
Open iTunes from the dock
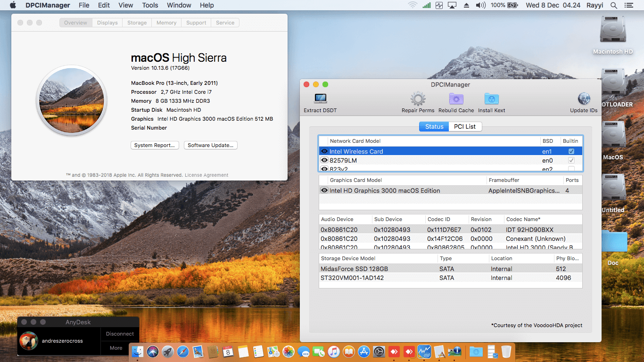tap(334, 352)
